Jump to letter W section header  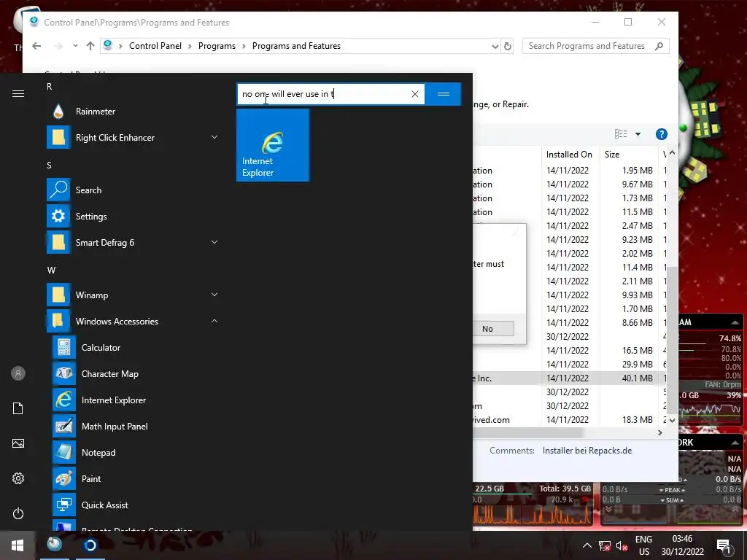[x=51, y=271]
